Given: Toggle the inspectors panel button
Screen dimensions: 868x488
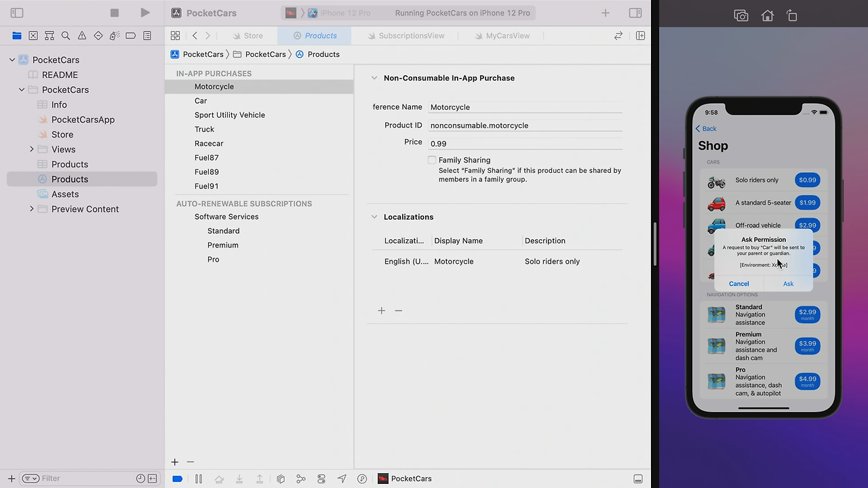Looking at the screenshot, I should click(635, 13).
